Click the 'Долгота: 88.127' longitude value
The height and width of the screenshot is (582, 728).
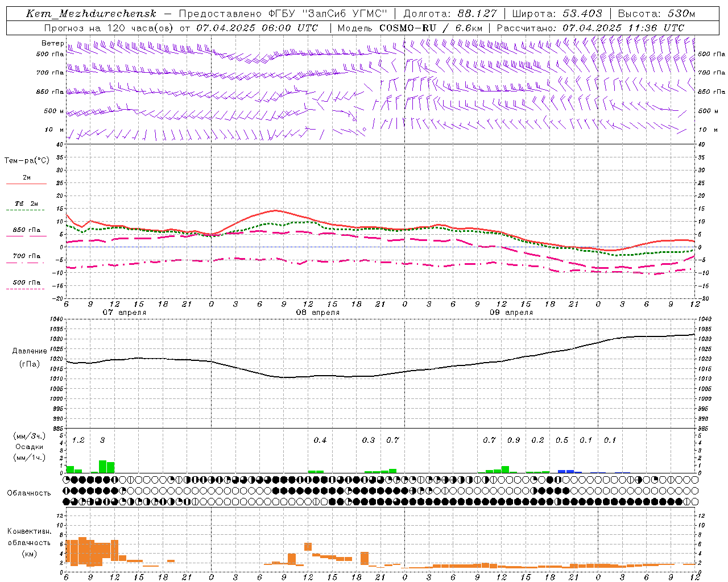tap(450, 14)
